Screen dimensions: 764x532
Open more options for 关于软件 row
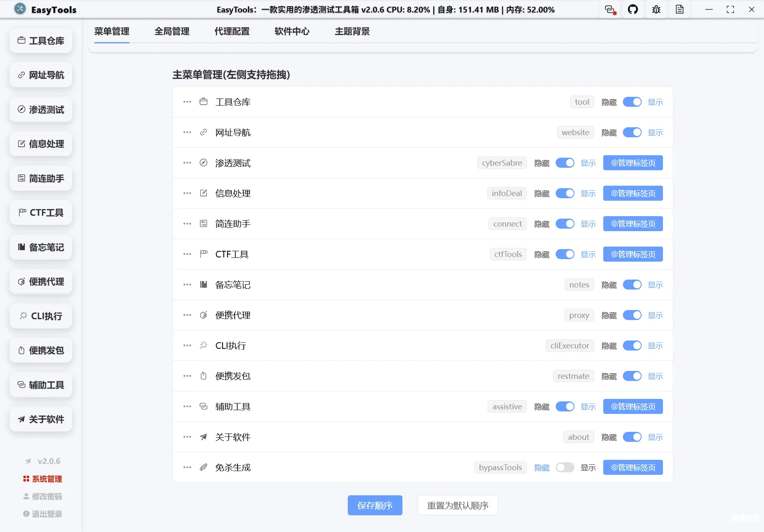click(187, 437)
